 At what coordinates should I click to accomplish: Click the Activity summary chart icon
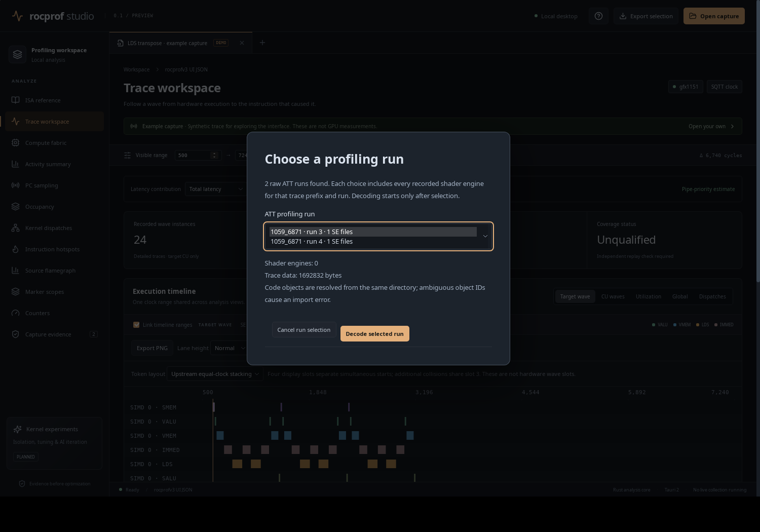click(x=16, y=164)
